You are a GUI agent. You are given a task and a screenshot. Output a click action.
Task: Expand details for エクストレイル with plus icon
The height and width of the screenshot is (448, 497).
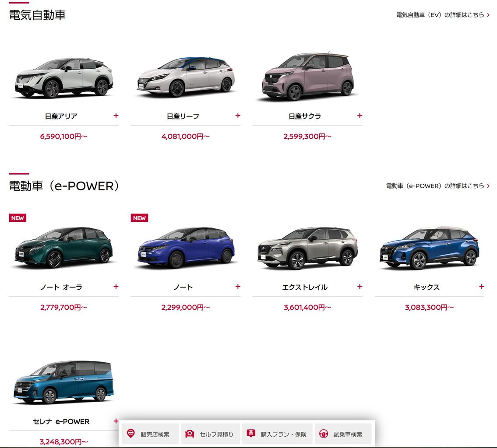pos(360,287)
